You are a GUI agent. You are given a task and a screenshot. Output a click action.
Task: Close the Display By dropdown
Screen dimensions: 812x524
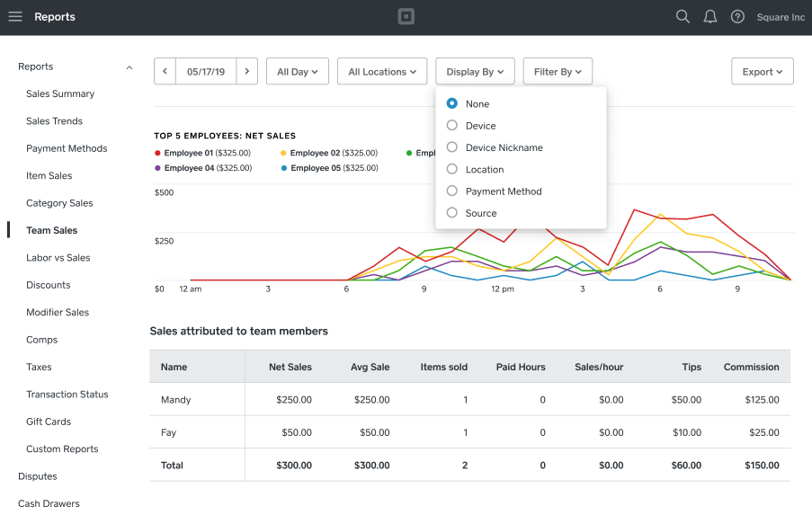point(475,71)
